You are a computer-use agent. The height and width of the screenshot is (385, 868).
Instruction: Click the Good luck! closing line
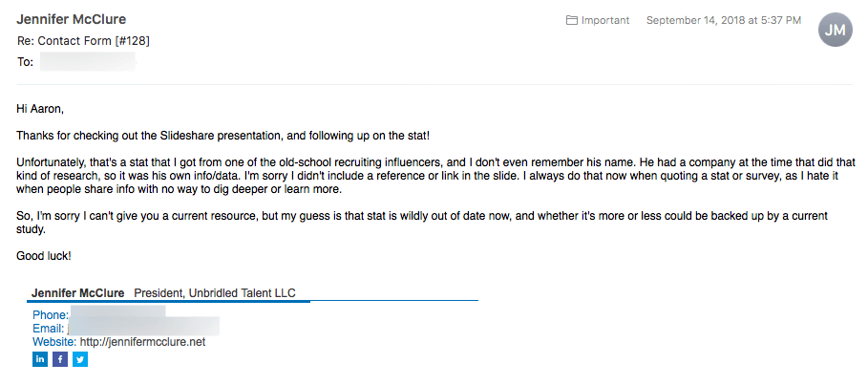[x=47, y=256]
